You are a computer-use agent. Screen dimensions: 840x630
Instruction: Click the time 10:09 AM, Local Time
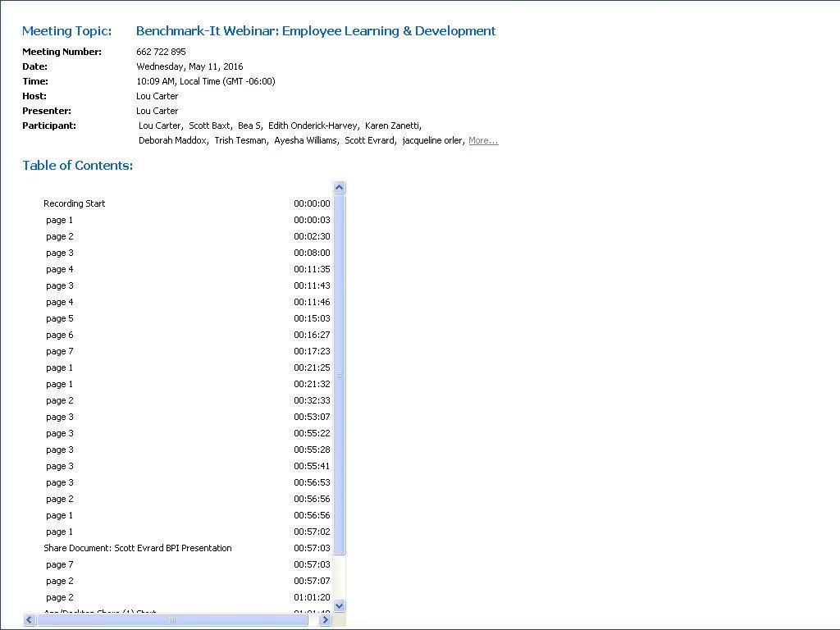pos(206,81)
